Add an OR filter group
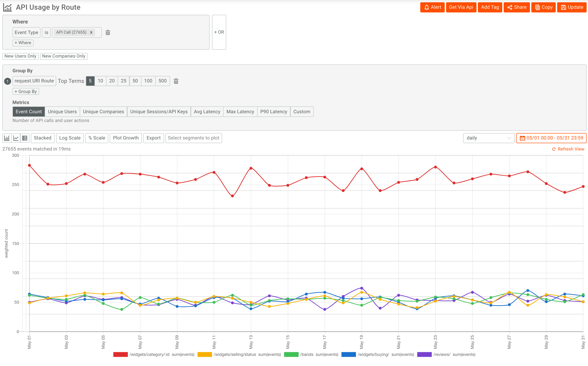 (x=219, y=32)
